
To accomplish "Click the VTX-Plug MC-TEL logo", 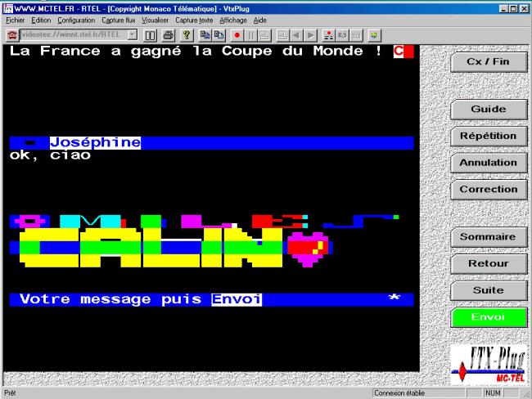I will (x=489, y=365).
